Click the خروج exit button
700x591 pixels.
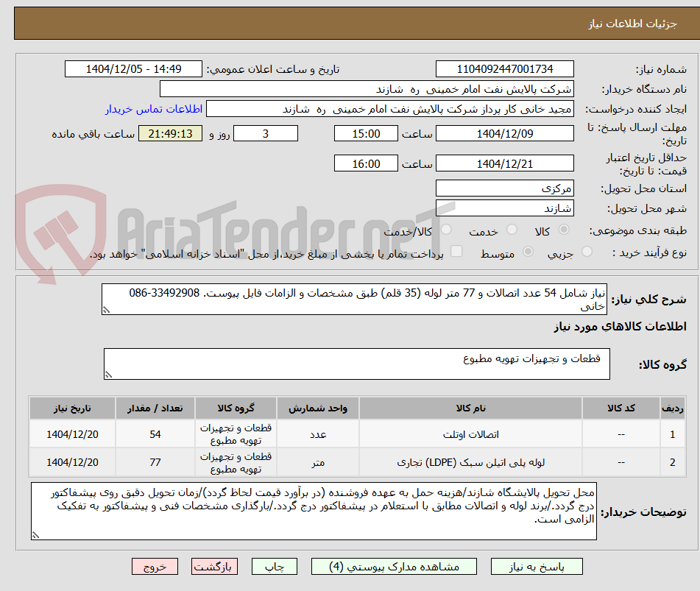(155, 567)
